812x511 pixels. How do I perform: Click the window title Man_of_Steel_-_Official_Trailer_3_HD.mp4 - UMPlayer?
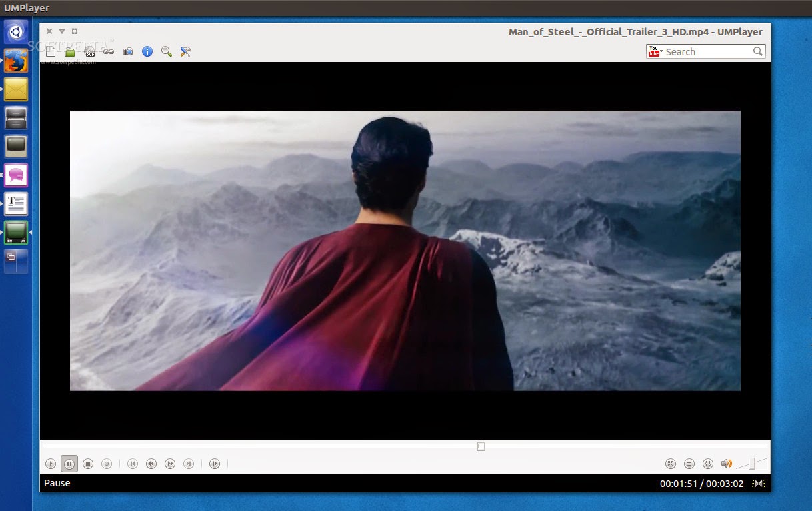pyautogui.click(x=635, y=31)
